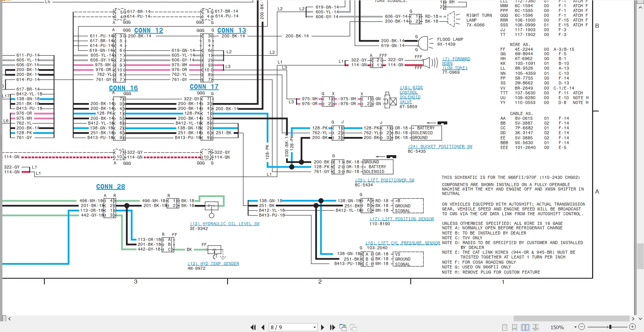Click vertical scrollbar down arrow
This screenshot has height=332, width=644.
pos(640,319)
